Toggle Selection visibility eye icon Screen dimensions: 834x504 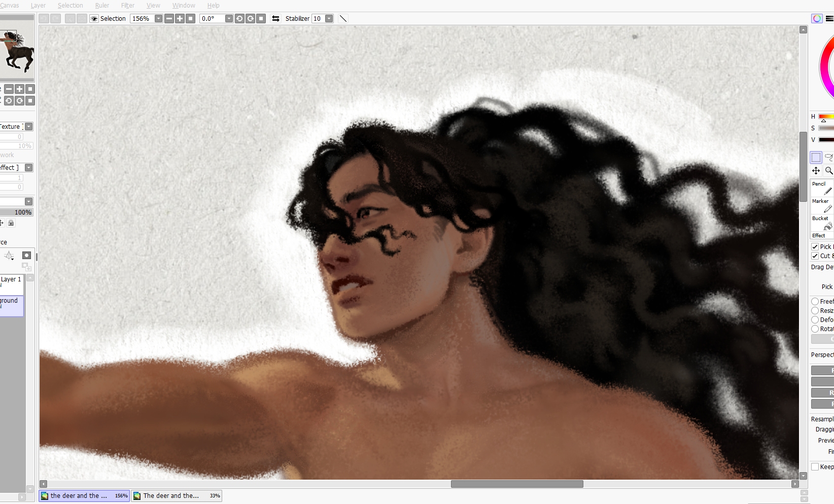point(94,19)
